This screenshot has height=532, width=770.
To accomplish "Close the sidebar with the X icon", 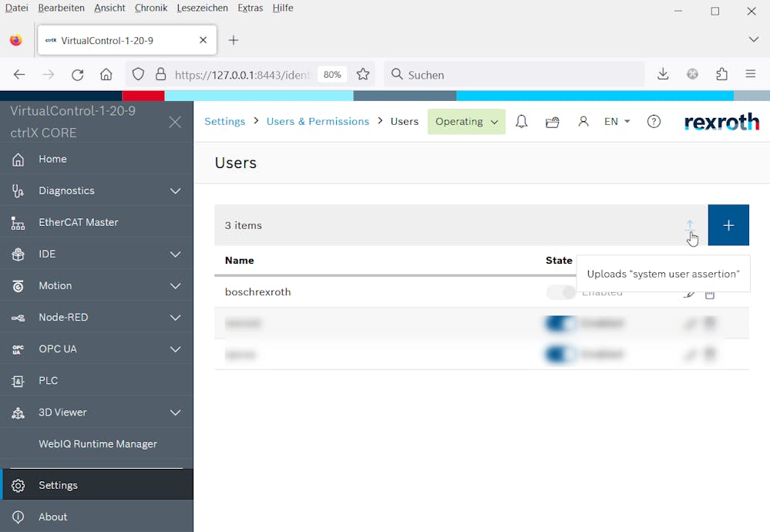I will pyautogui.click(x=175, y=122).
